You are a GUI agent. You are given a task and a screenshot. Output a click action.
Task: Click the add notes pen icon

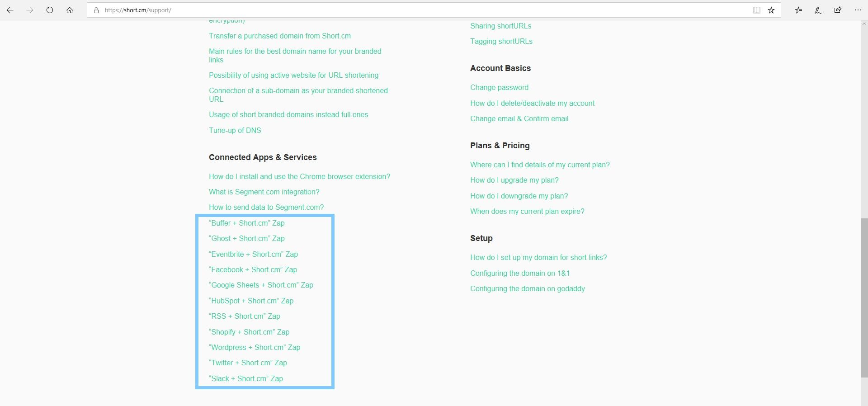click(x=818, y=10)
